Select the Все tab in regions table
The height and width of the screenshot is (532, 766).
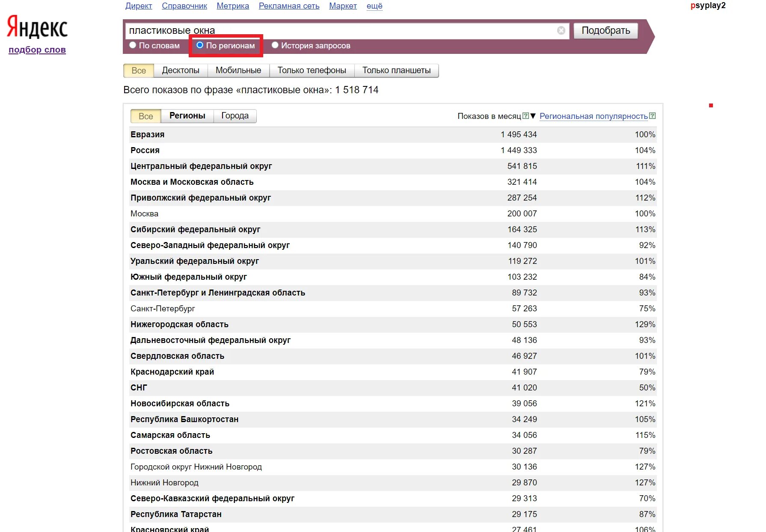pos(146,116)
